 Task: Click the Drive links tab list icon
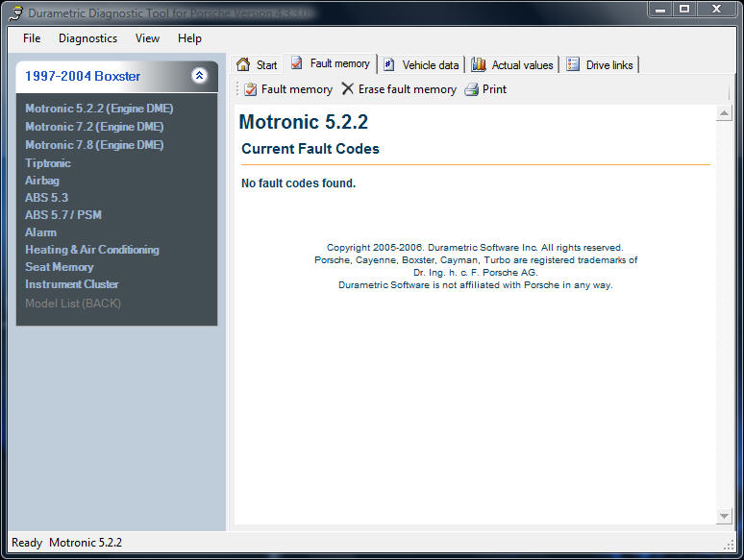[573, 64]
